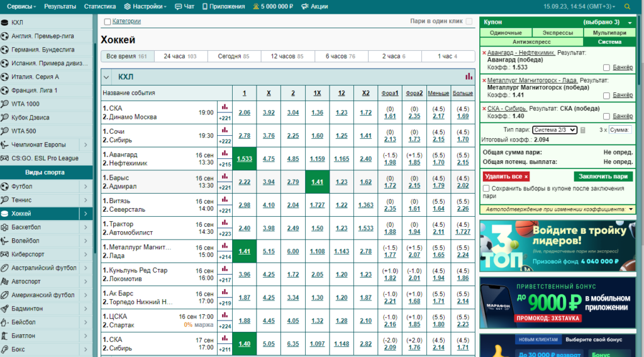Viewport: 644px width, 357px height.
Task: Filter events by 24 часа tab
Action: (x=180, y=56)
